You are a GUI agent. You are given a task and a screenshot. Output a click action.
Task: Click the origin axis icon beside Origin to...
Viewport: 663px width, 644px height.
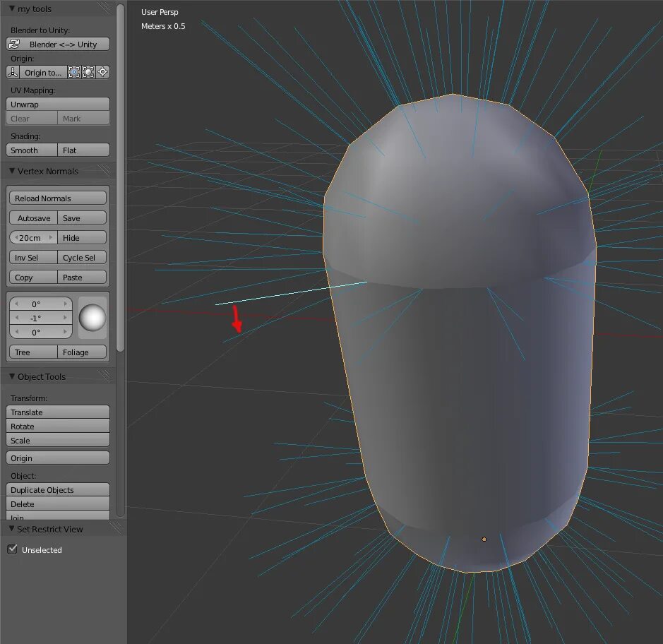point(13,72)
